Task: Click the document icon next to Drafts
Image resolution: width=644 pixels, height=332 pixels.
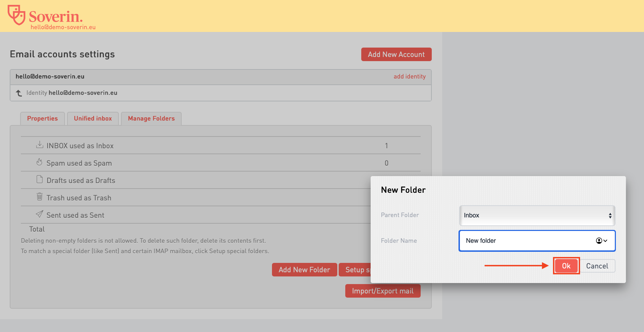Action: (x=40, y=180)
